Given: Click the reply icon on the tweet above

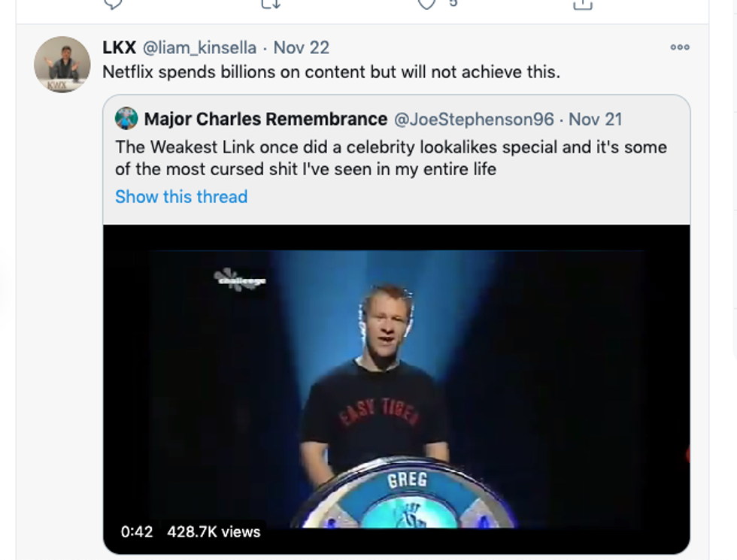Looking at the screenshot, I should (112, 4).
